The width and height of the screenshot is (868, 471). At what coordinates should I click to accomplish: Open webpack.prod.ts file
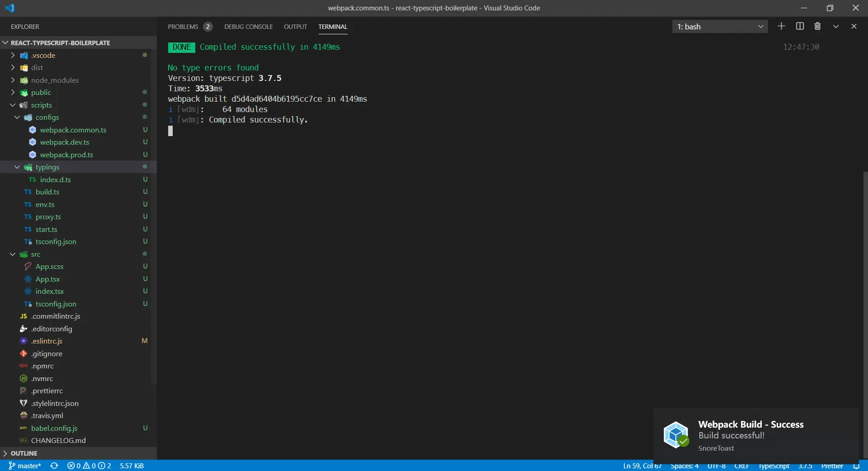[x=78, y=155]
